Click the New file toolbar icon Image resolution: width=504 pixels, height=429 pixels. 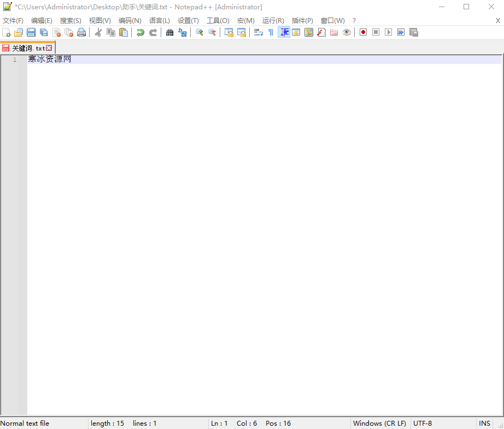coord(7,32)
